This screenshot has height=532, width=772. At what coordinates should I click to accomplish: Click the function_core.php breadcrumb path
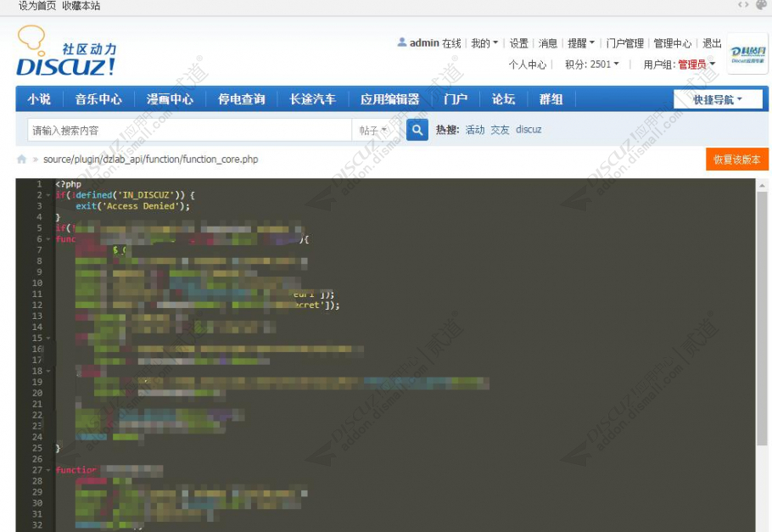[151, 160]
